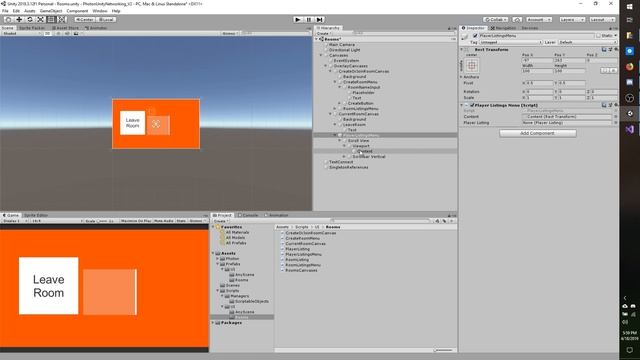This screenshot has height=360, width=640.
Task: Pause the game
Action: (309, 20)
